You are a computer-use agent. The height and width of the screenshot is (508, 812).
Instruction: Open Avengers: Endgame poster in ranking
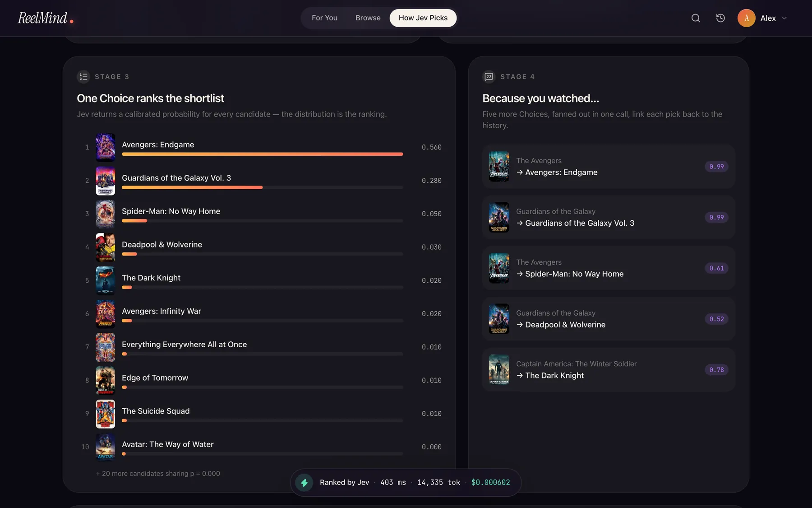[105, 147]
